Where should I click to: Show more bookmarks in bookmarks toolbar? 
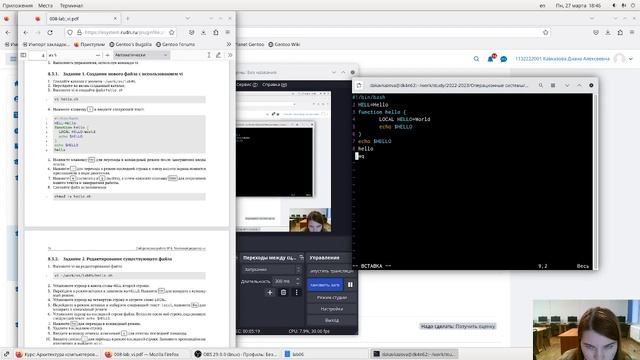coord(229,44)
